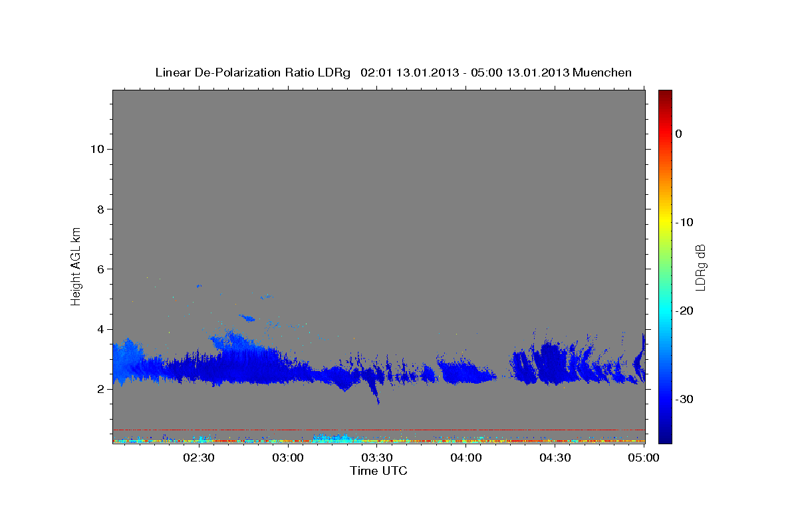Image resolution: width=798 pixels, height=532 pixels.
Task: Click the plot title 'Linear De-Polarization Ratio LDRg'
Action: [252, 72]
